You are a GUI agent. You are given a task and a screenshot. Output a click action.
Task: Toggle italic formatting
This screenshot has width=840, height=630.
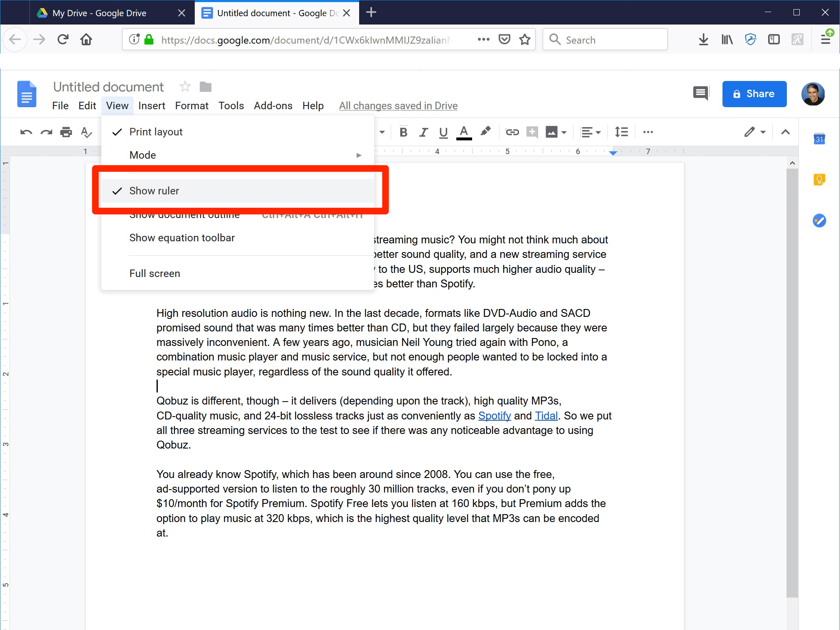[x=423, y=132]
